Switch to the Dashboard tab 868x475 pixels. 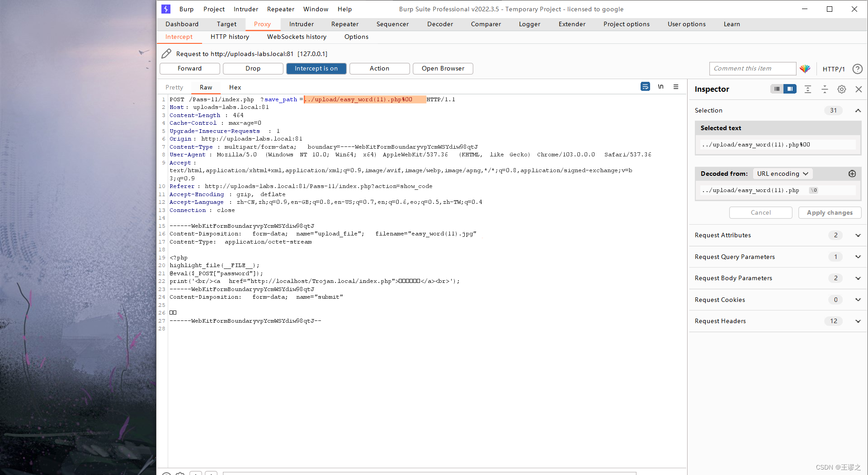(x=182, y=24)
